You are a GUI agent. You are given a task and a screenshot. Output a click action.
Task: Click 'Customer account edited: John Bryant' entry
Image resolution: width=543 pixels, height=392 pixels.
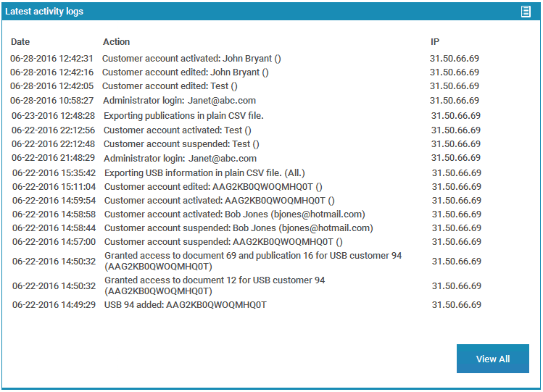coord(185,72)
